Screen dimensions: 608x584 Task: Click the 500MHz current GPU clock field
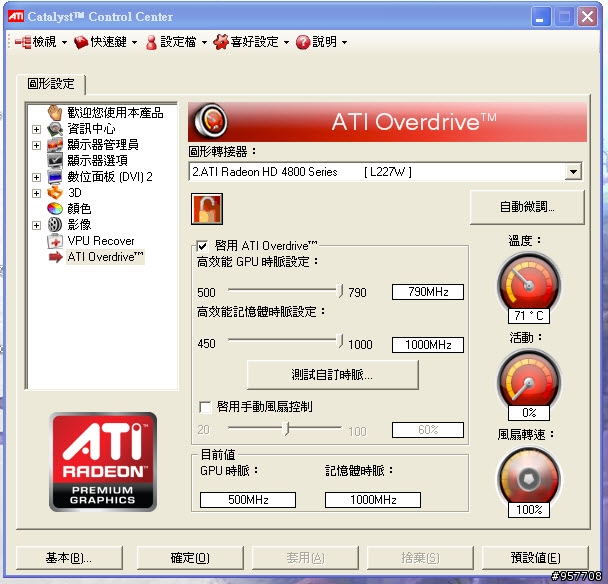coord(248,499)
